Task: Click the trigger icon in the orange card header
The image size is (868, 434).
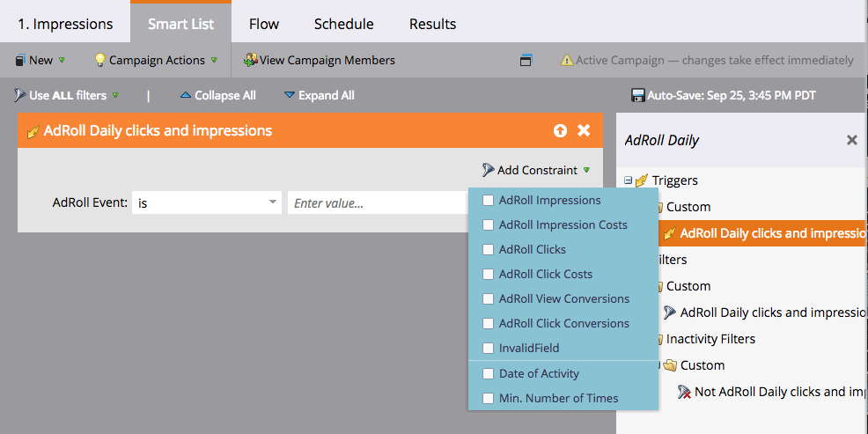Action: [33, 131]
